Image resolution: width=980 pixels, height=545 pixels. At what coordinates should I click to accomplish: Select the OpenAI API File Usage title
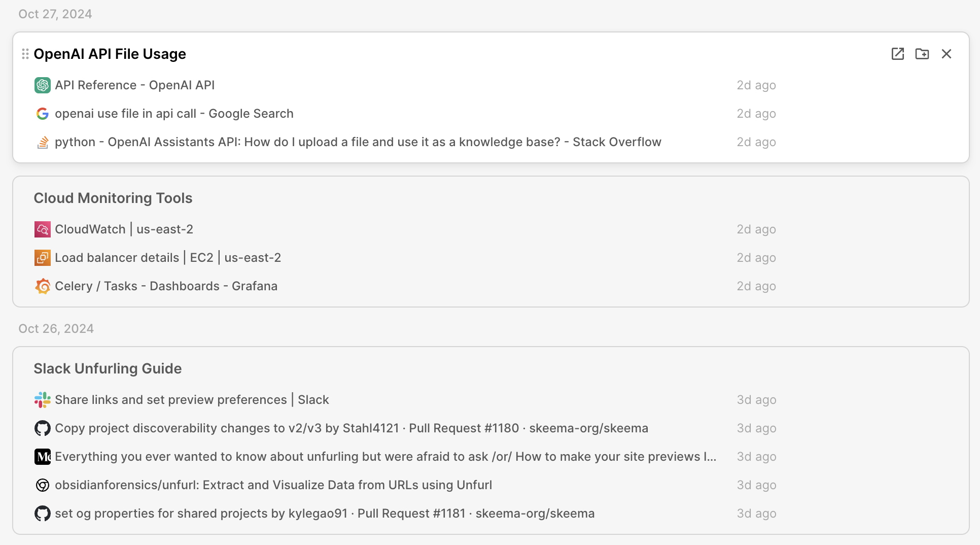pyautogui.click(x=110, y=54)
